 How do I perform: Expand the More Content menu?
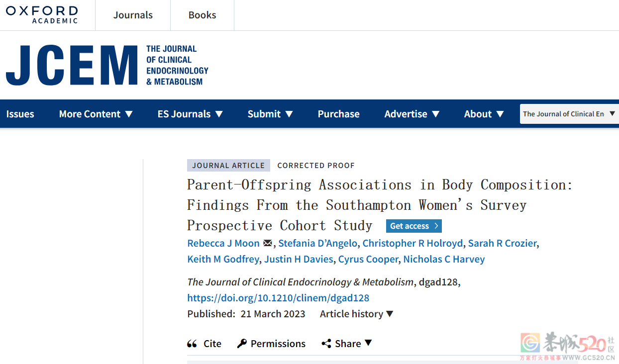tap(96, 114)
